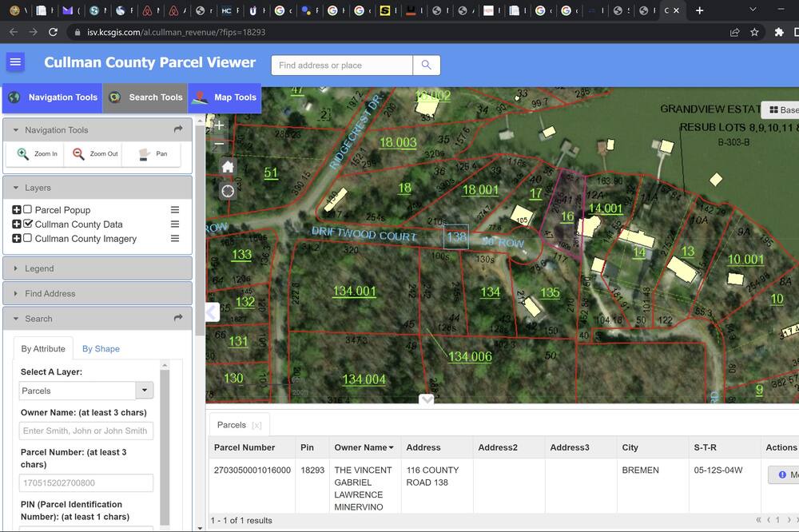Pop out the Navigation Tools panel
This screenshot has height=532, width=799.
(x=178, y=129)
